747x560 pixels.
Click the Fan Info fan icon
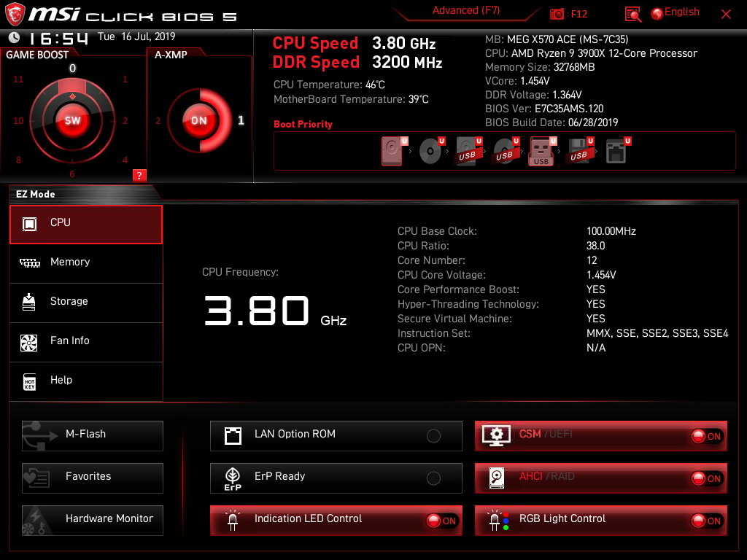tap(28, 343)
